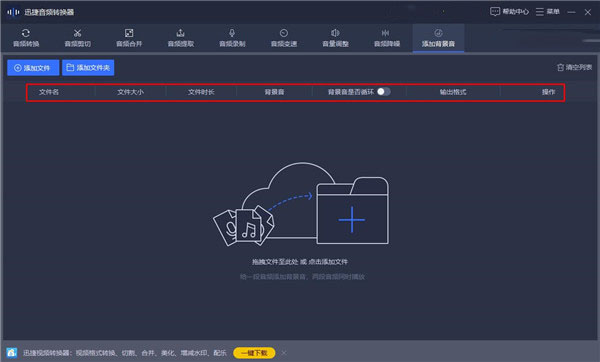Toggle the 背景音是否循环 loop switch
The width and height of the screenshot is (600, 362).
click(383, 91)
